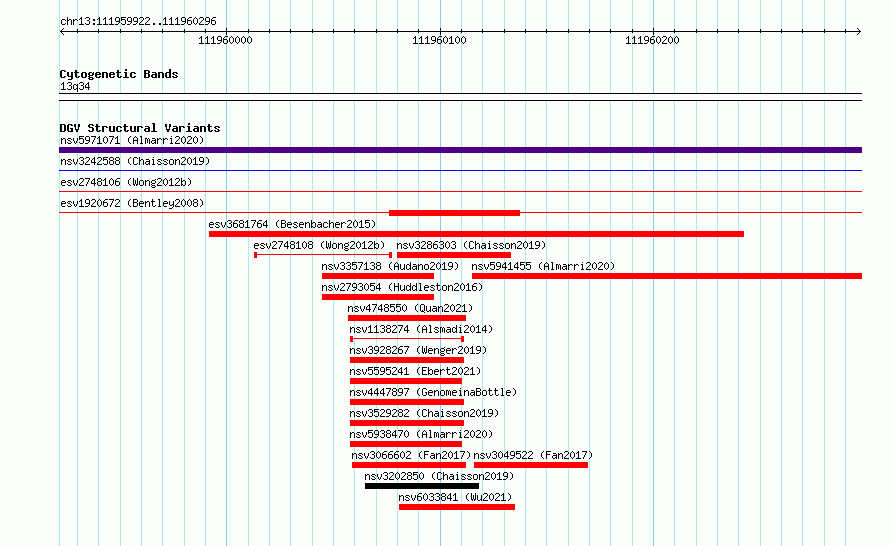
Task: Click the dark purple nsv5971071 variant bar
Action: click(460, 150)
